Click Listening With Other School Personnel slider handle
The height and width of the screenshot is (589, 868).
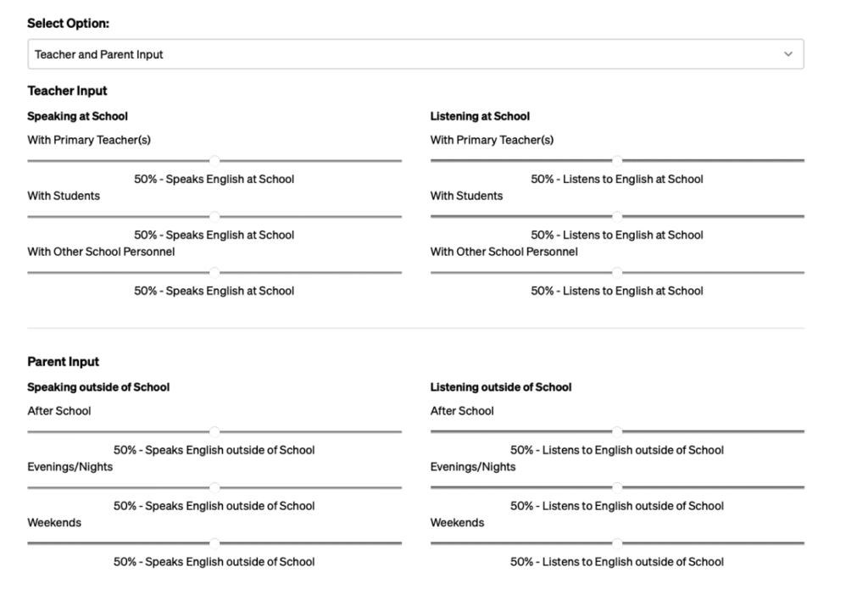coord(617,273)
